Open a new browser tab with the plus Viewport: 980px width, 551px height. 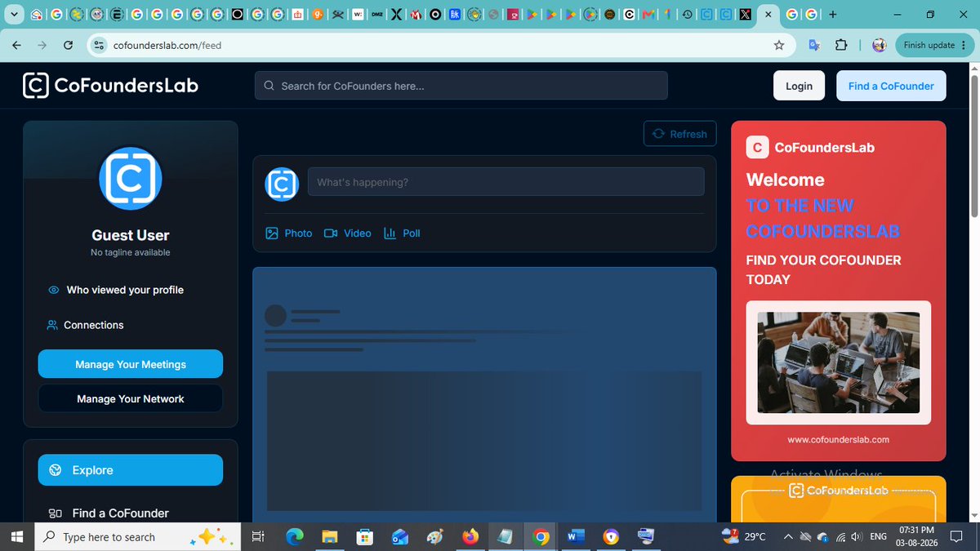(832, 15)
